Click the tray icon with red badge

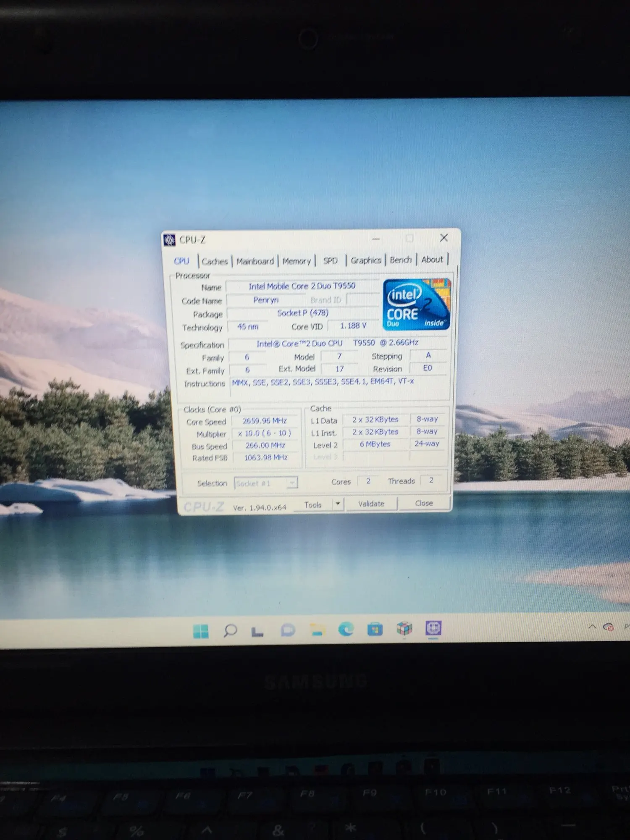coord(609,627)
